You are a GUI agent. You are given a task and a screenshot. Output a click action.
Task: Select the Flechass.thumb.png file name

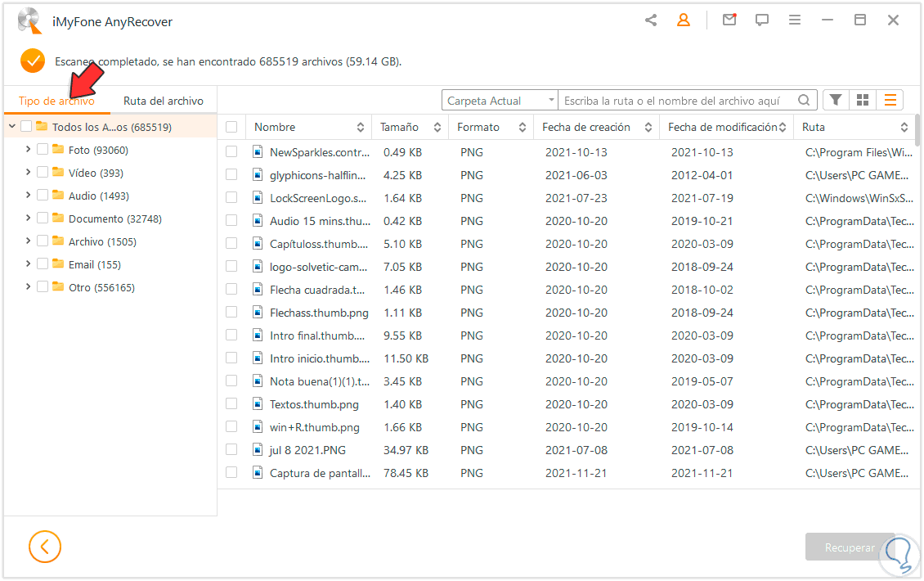[319, 313]
